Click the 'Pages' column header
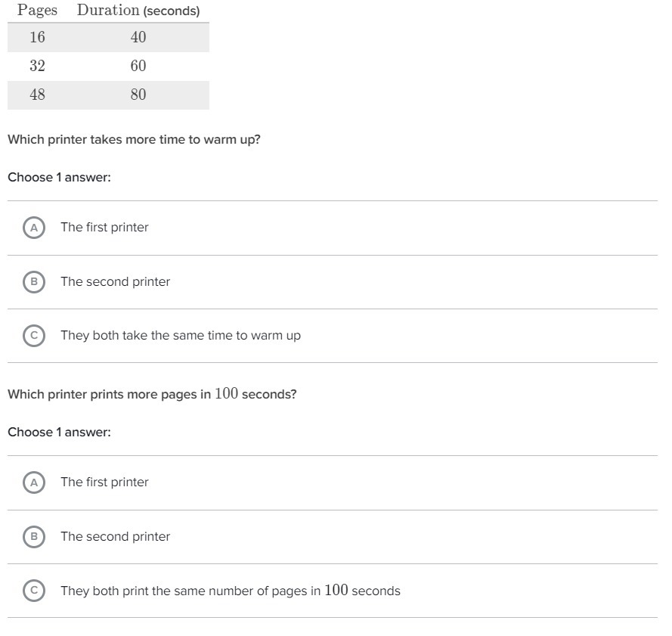This screenshot has width=672, height=636. 37,11
